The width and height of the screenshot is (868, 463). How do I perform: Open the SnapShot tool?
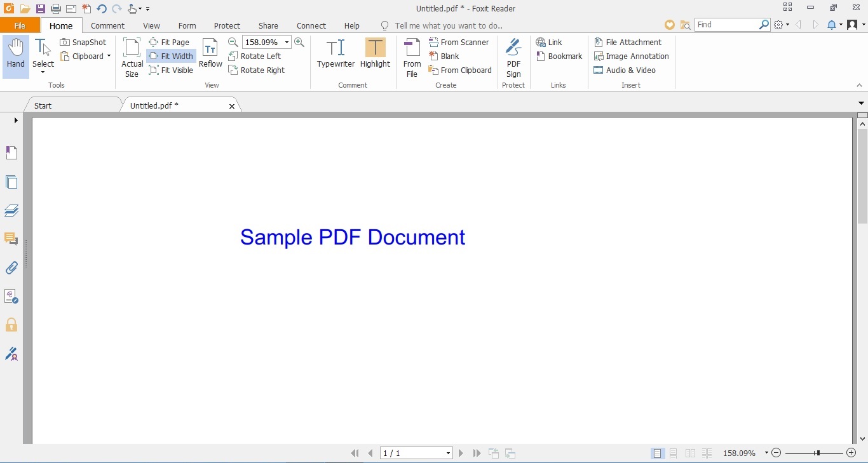83,42
